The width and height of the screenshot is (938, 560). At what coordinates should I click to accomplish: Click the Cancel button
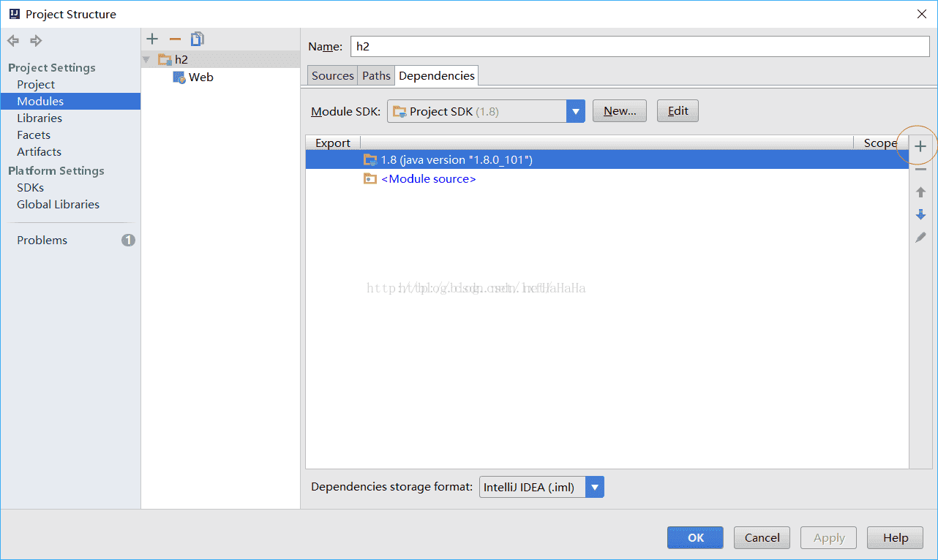pyautogui.click(x=762, y=537)
